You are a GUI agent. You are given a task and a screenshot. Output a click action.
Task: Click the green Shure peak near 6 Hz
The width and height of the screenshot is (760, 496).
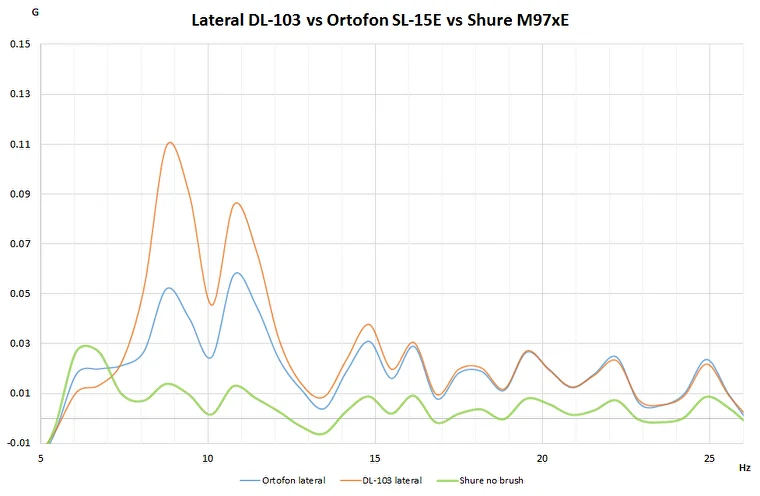pos(86,346)
